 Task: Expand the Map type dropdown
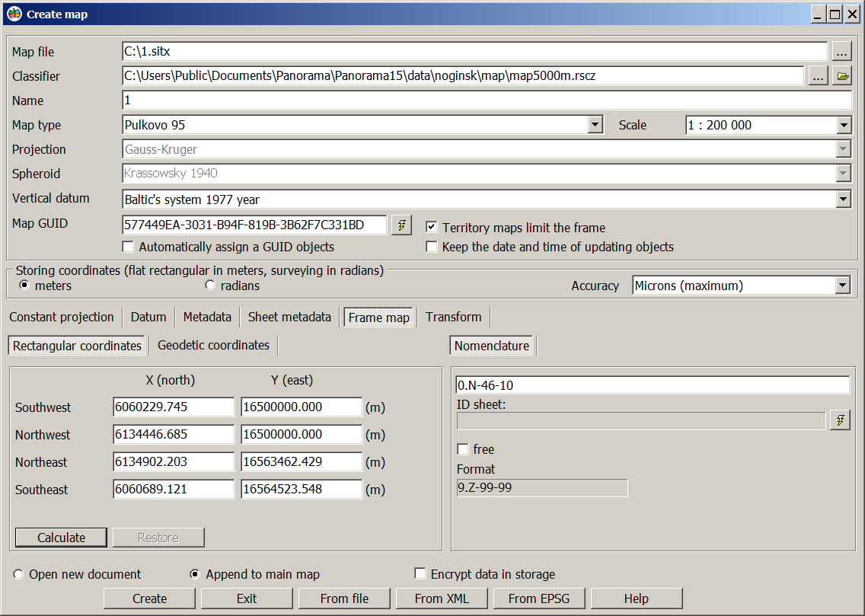595,125
